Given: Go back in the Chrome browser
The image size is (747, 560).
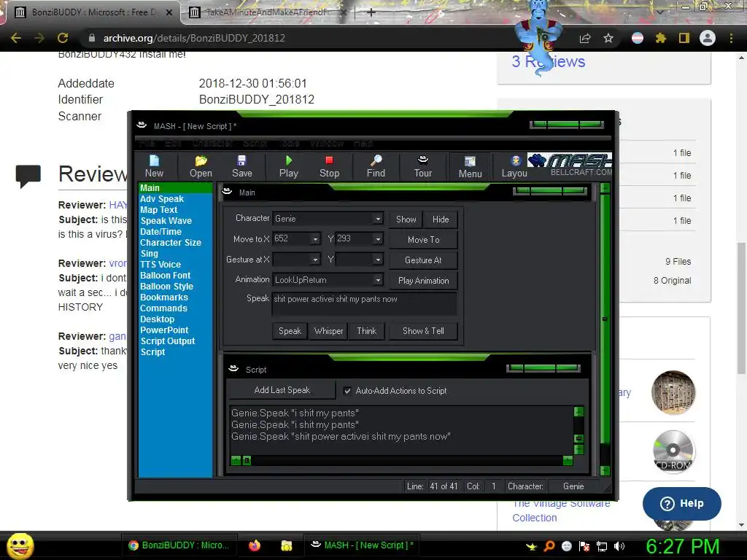Looking at the screenshot, I should (16, 38).
